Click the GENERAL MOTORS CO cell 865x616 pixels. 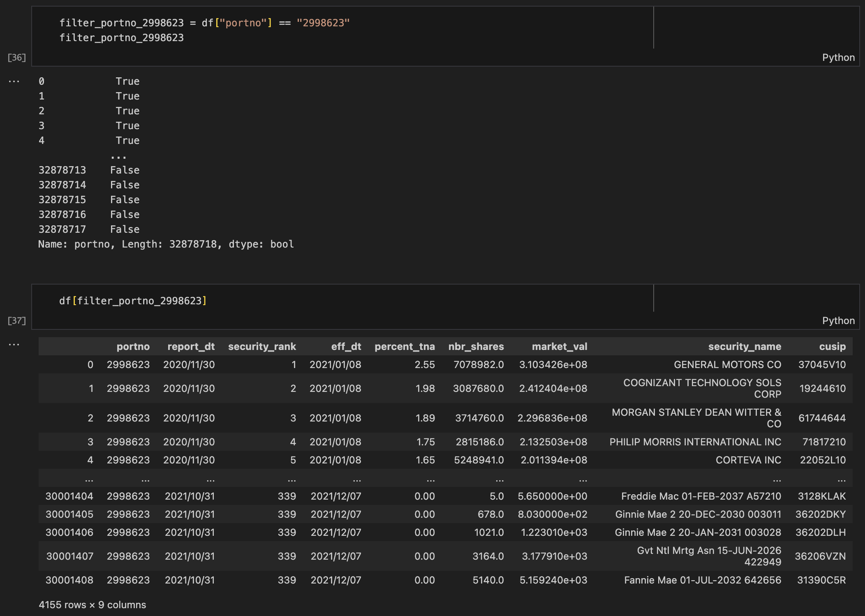pyautogui.click(x=728, y=365)
